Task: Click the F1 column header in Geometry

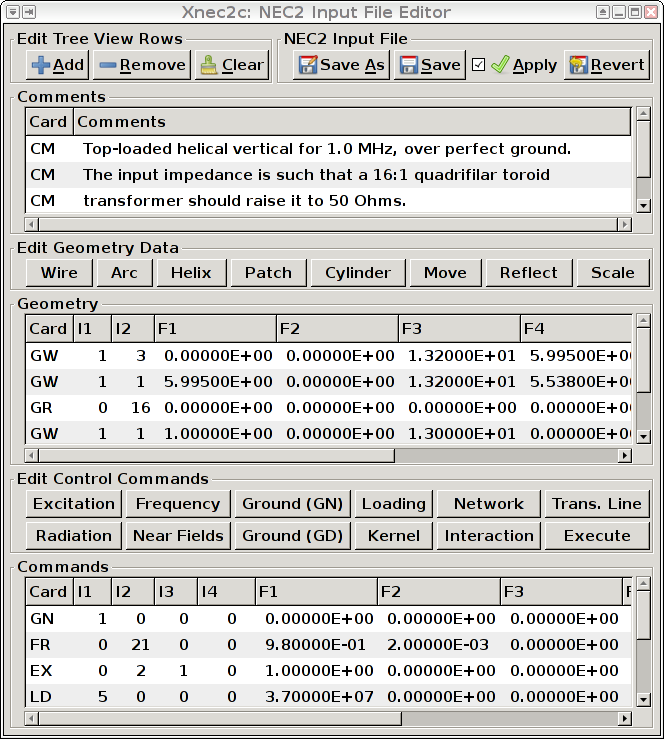Action: pyautogui.click(x=215, y=328)
